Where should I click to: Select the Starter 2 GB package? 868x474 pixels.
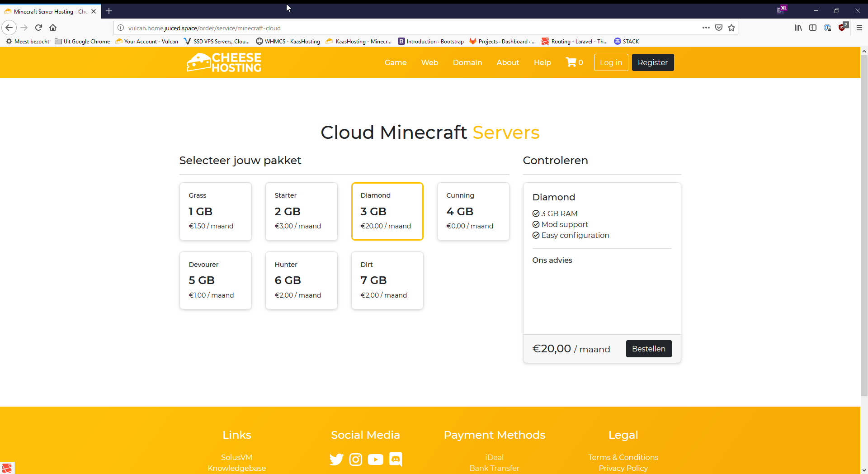302,211
